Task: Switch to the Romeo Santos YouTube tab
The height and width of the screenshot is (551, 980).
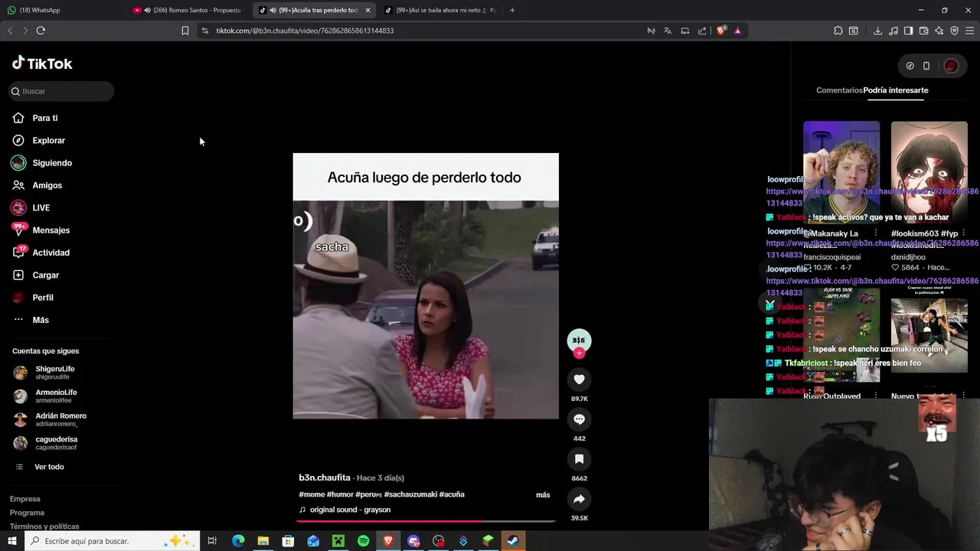Action: pyautogui.click(x=188, y=10)
